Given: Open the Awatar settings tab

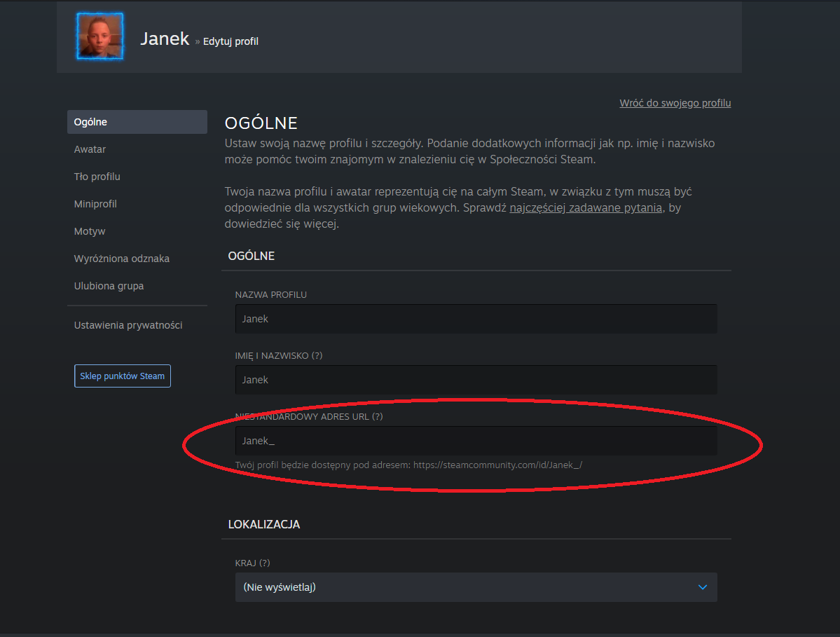Looking at the screenshot, I should tap(90, 149).
